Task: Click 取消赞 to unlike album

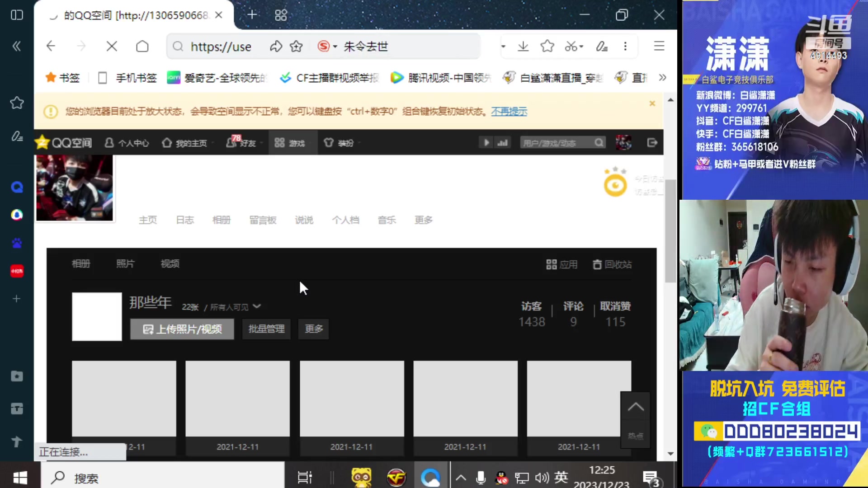Action: tap(615, 306)
